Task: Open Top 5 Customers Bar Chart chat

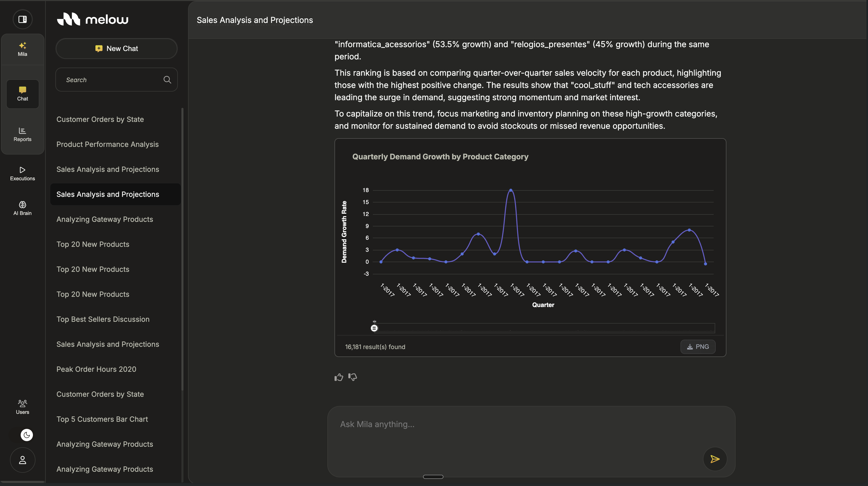Action: (102, 419)
